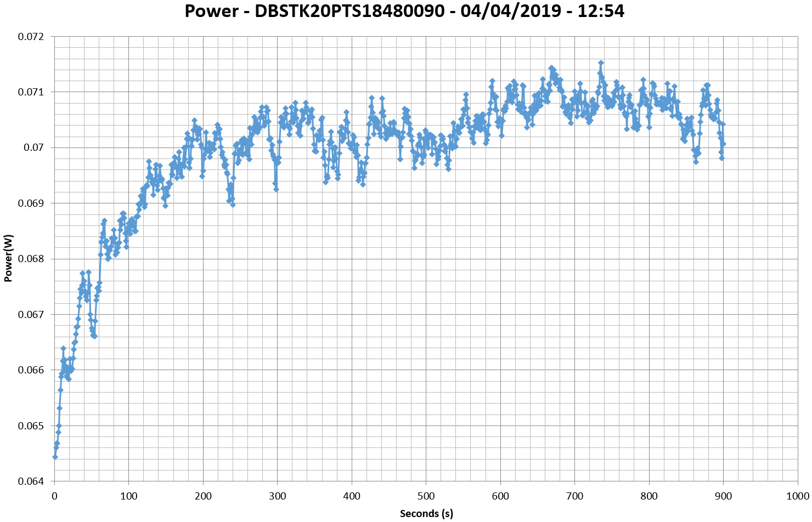Click the 0.064 label at the y-axis bottom
This screenshot has height=522, width=812.
(31, 481)
